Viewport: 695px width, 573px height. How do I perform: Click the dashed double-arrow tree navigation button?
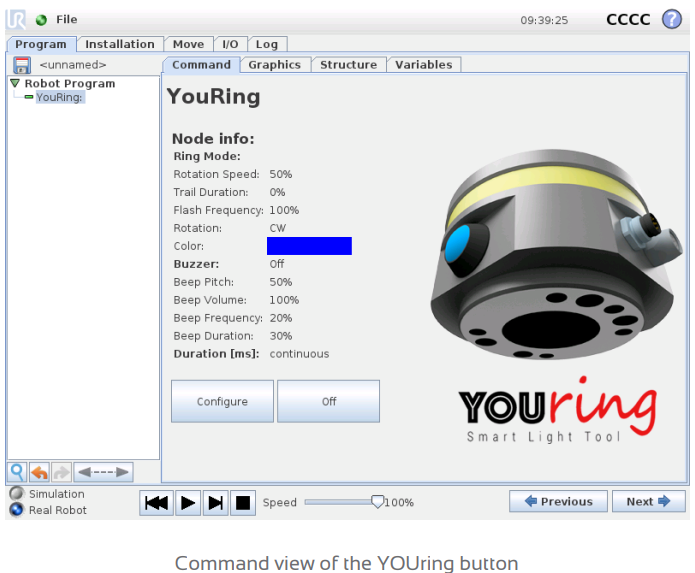(x=103, y=472)
